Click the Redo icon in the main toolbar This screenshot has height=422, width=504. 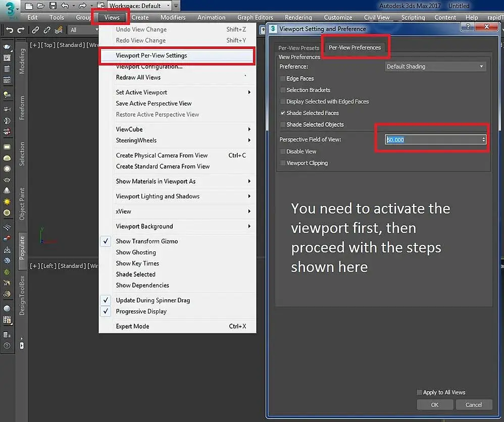pos(21,30)
